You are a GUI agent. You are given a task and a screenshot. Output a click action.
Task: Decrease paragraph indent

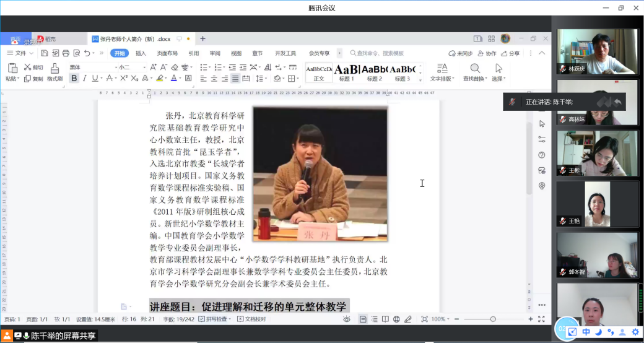(232, 67)
